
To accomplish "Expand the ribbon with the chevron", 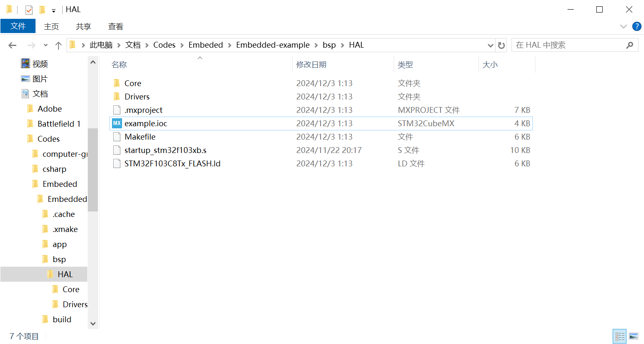I will (624, 26).
